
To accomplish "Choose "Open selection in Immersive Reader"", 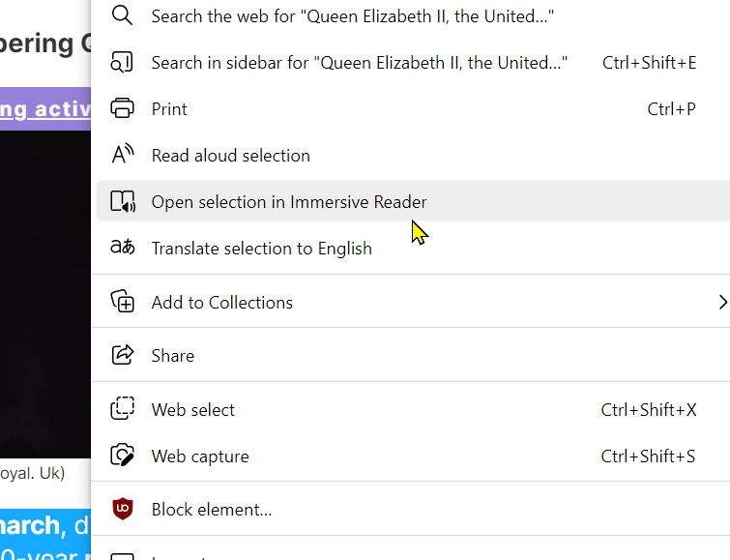I will 413,201.
